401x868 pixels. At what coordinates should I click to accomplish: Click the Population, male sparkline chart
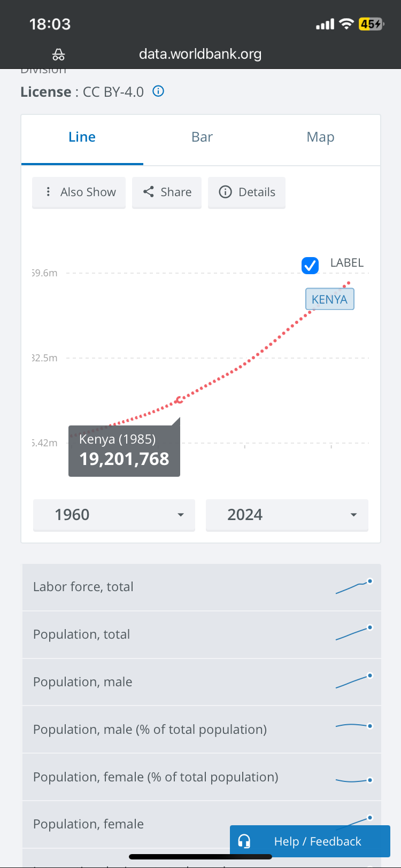[353, 681]
